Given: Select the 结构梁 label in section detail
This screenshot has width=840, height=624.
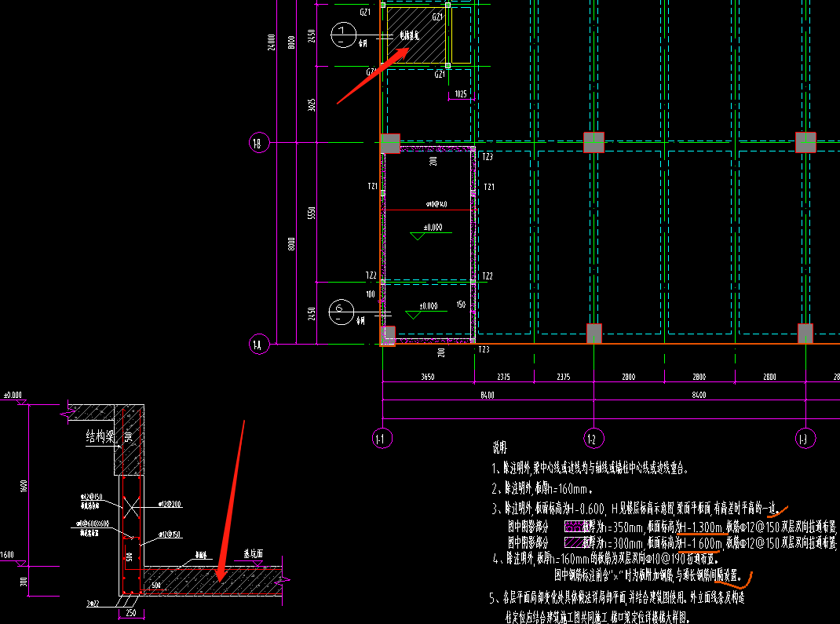Looking at the screenshot, I should 100,436.
